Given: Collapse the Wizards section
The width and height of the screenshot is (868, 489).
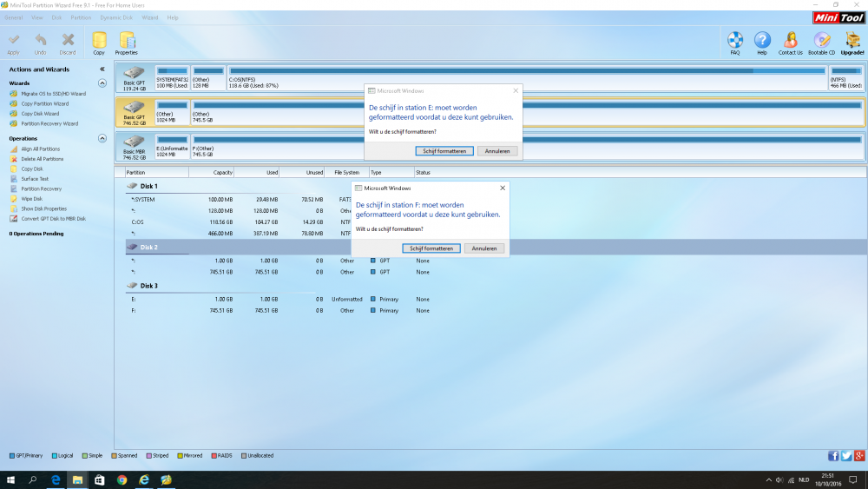Looking at the screenshot, I should (x=102, y=83).
